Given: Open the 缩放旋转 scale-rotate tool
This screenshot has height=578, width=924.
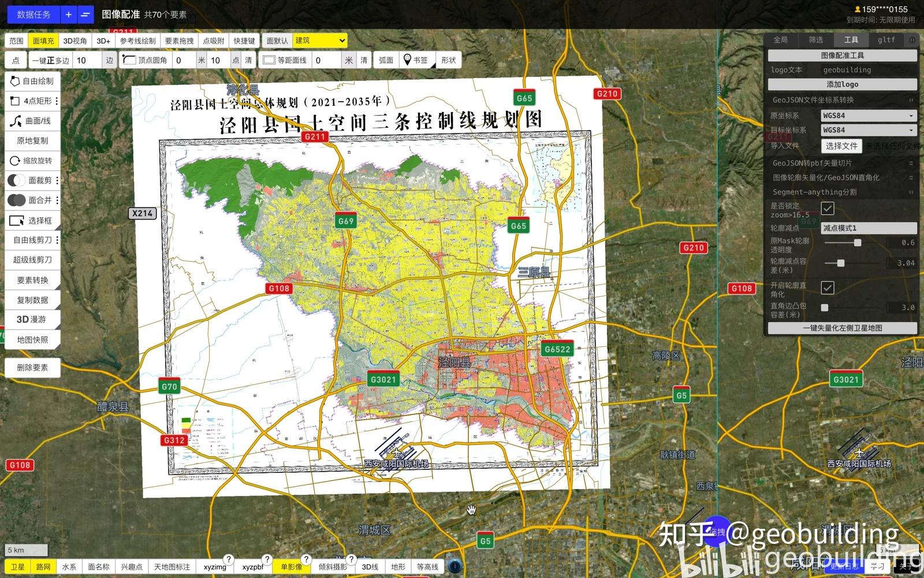Looking at the screenshot, I should 32,161.
